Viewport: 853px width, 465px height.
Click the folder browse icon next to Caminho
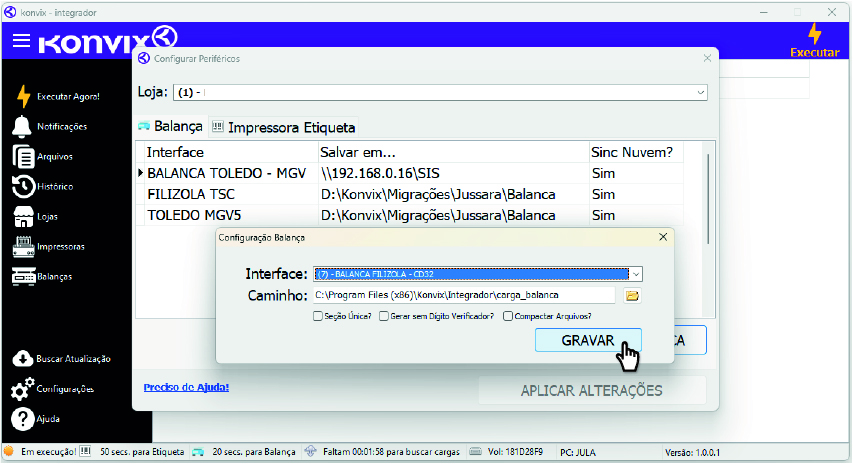click(632, 295)
